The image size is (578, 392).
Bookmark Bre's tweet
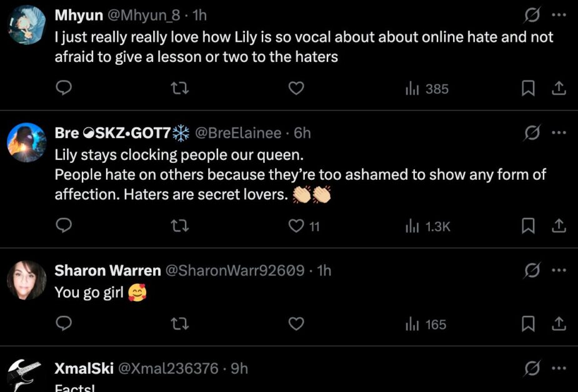[x=528, y=226]
